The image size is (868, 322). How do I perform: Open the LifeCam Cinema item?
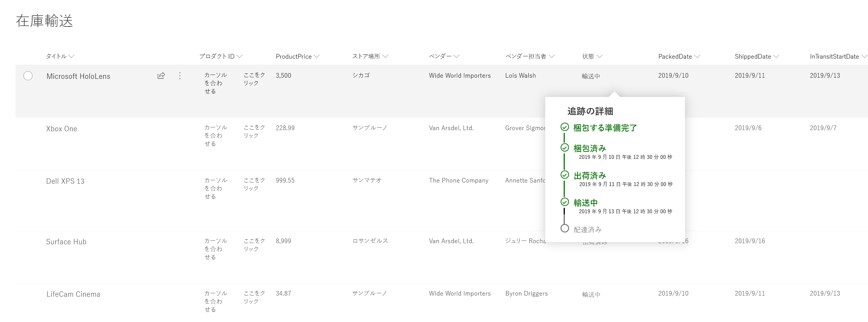pos(73,294)
